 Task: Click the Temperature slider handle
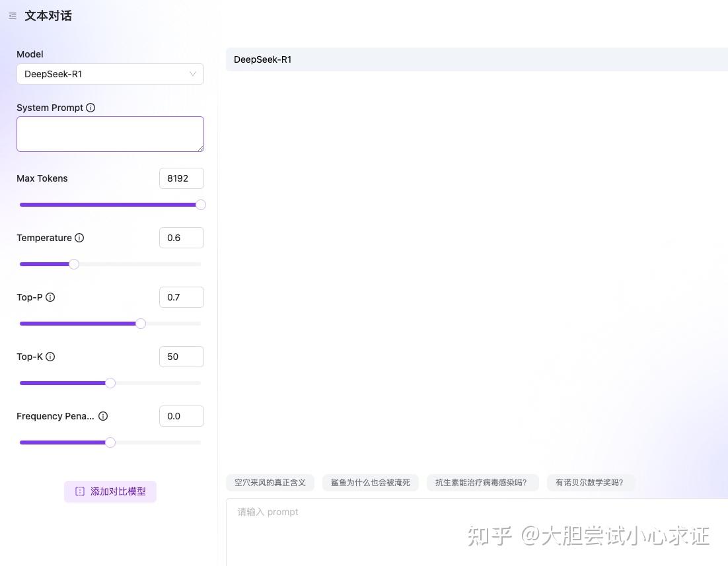pos(74,264)
